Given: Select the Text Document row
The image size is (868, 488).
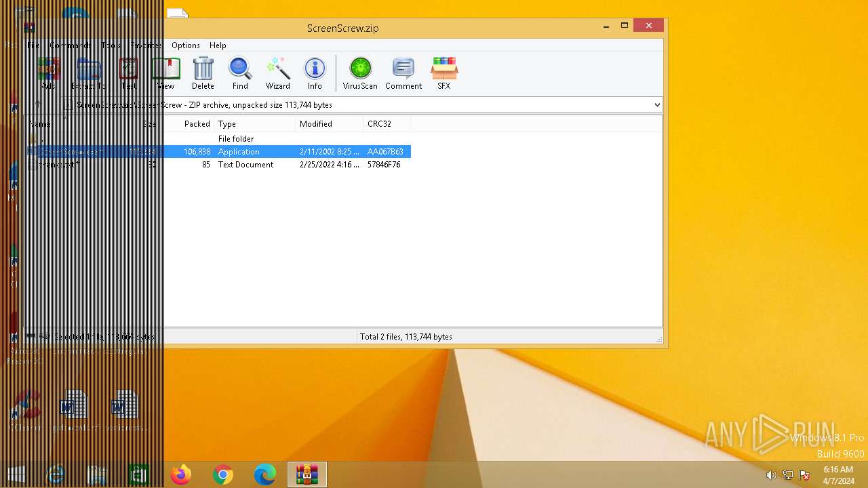Looking at the screenshot, I should [218, 165].
